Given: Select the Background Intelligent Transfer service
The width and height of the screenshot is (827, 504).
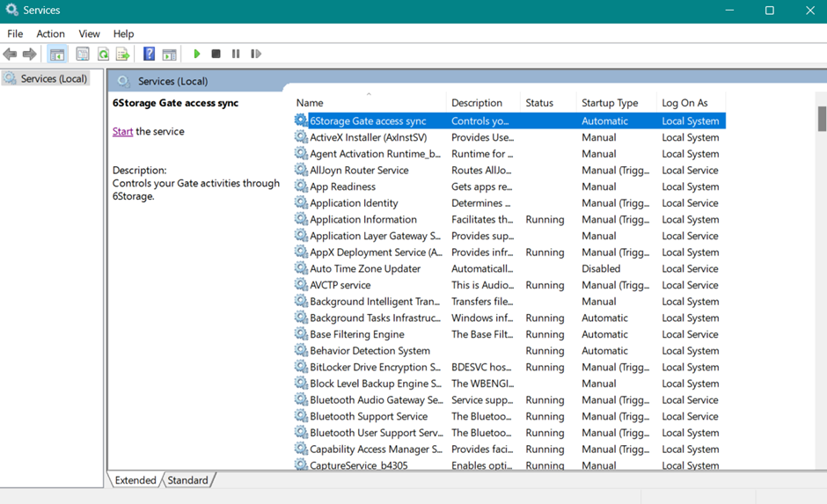Looking at the screenshot, I should [509, 301].
